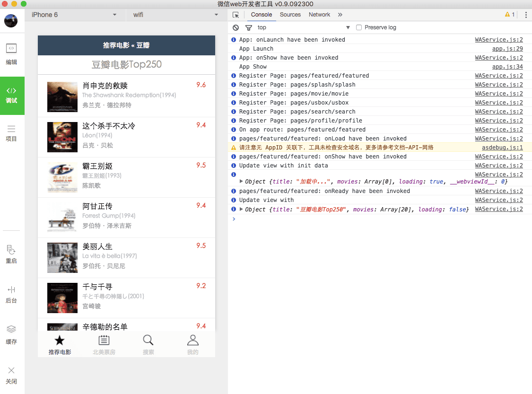Click 'On app route: pages/featured/featured' log
Screen dimensions: 532x394
click(302, 130)
